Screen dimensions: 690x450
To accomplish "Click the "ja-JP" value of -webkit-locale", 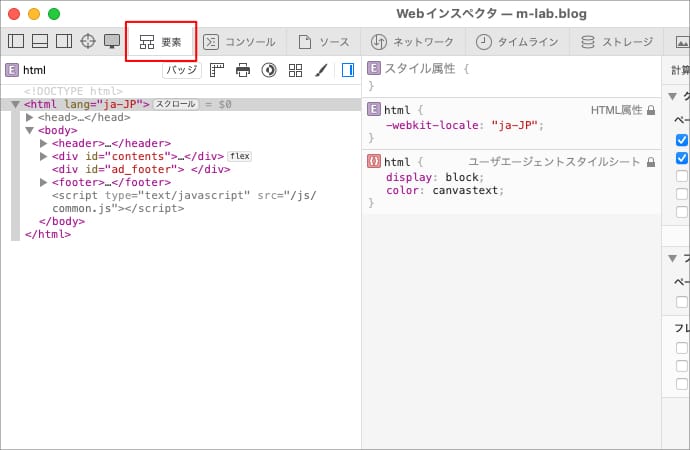I will (x=518, y=125).
